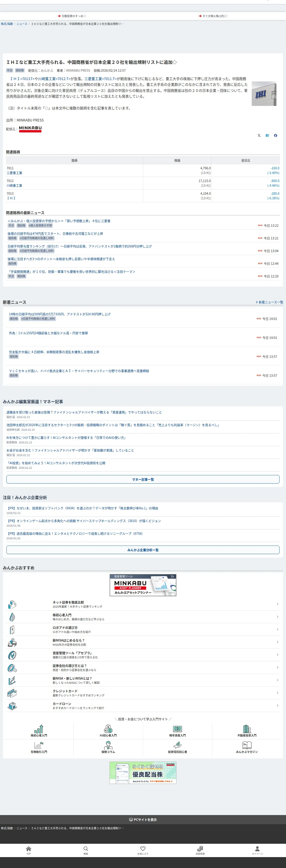Expand カードローン row chevron
This screenshot has height=868, width=286.
(x=277, y=706)
